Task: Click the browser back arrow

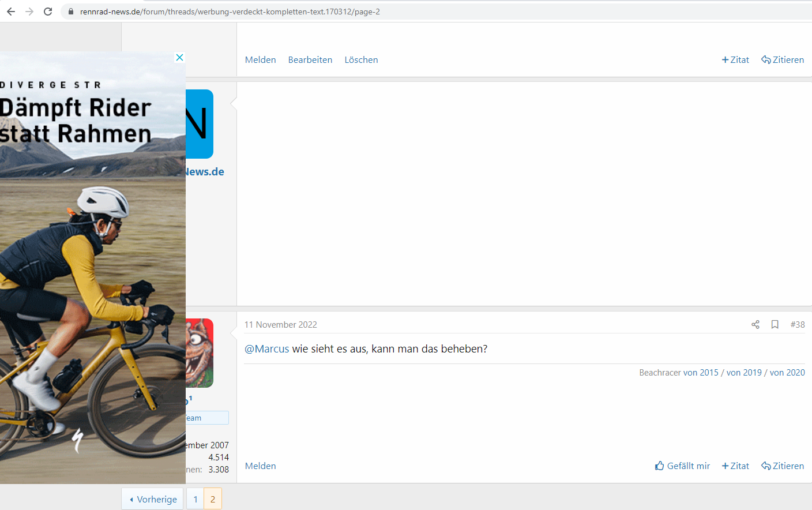Action: tap(11, 12)
